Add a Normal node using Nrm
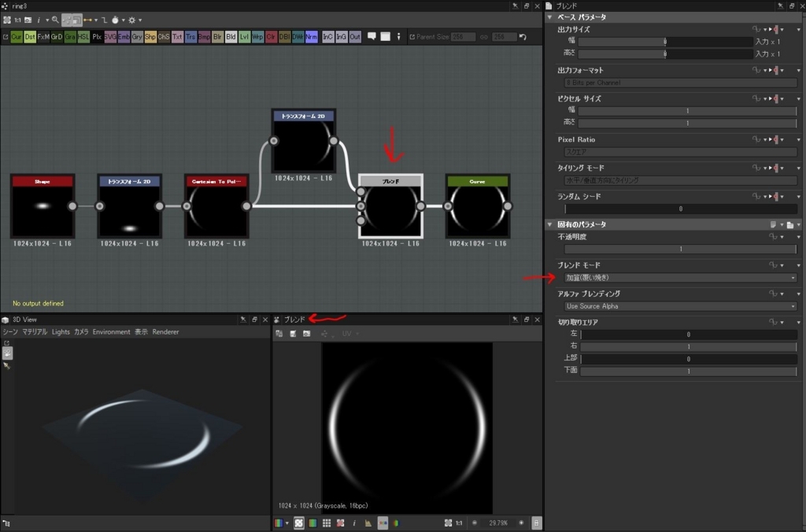This screenshot has width=806, height=532. pyautogui.click(x=311, y=37)
